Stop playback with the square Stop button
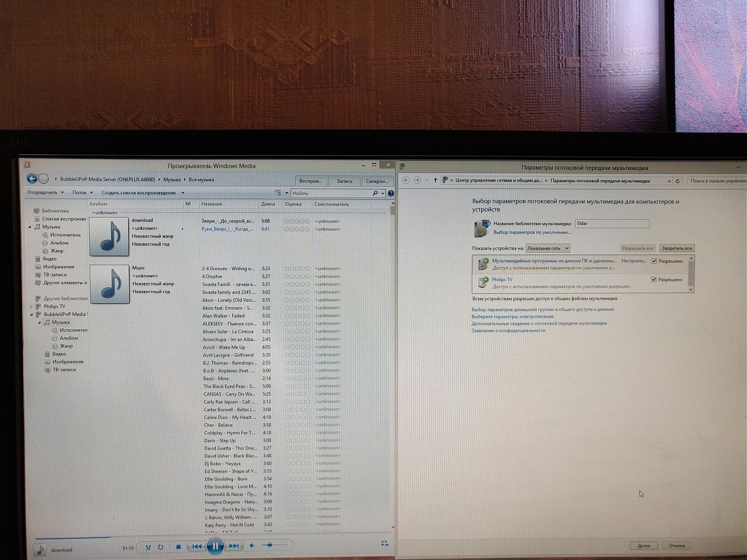The width and height of the screenshot is (747, 560). point(178,547)
